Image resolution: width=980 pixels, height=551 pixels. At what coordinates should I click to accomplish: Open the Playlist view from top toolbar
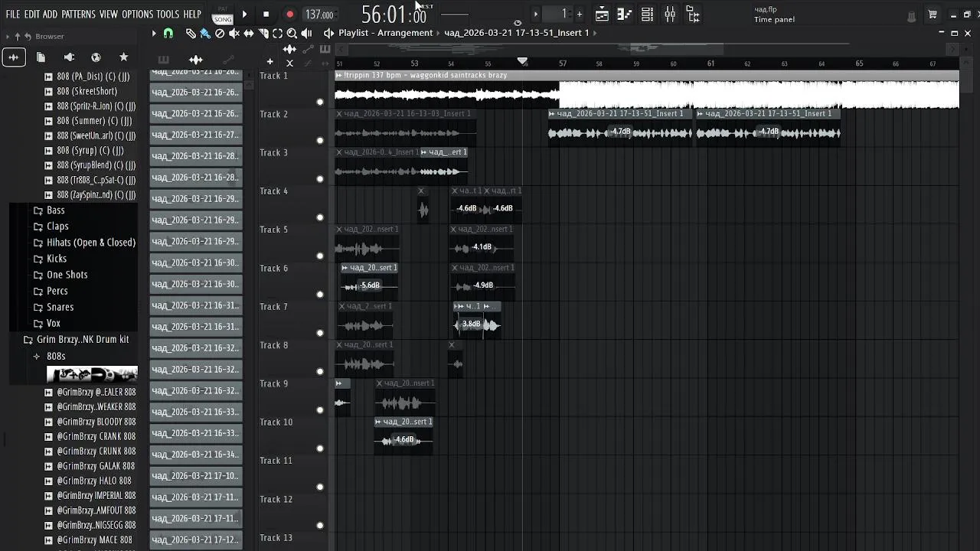[x=603, y=14]
